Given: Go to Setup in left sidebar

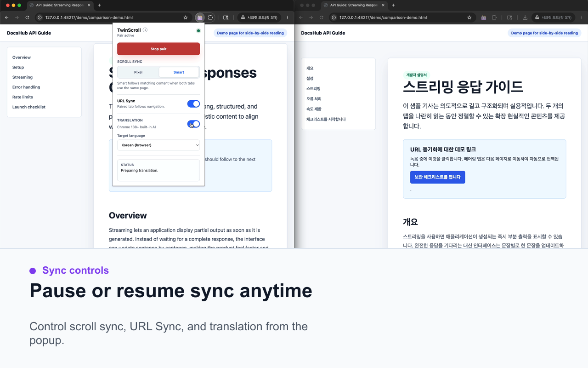Looking at the screenshot, I should tap(18, 67).
